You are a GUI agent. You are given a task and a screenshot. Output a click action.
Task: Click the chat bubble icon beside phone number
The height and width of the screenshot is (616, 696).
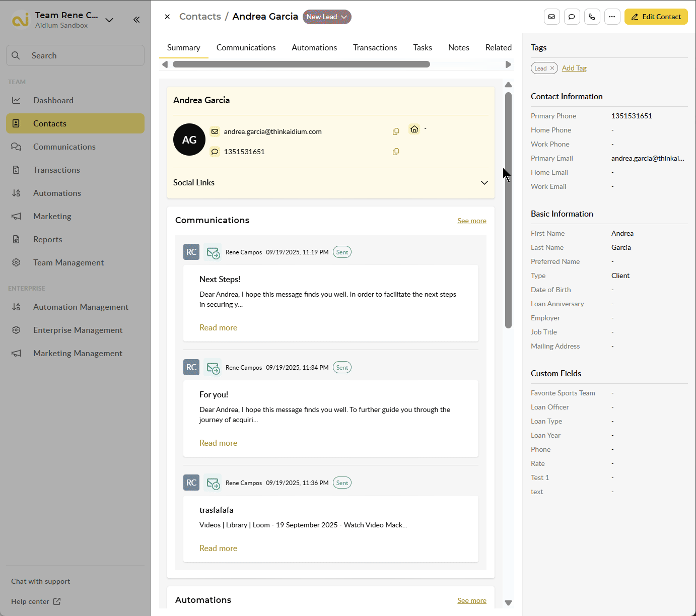click(x=215, y=152)
